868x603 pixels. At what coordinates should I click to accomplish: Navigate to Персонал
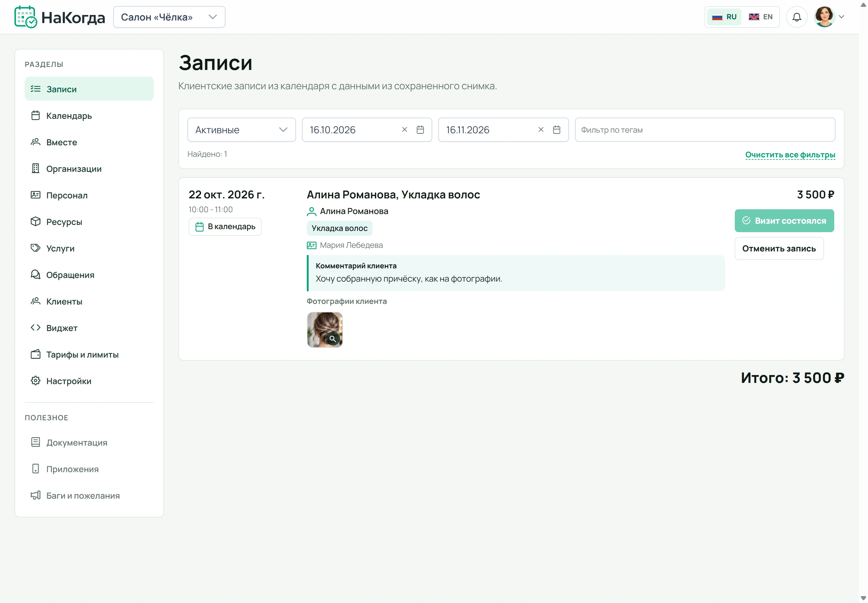(89, 195)
